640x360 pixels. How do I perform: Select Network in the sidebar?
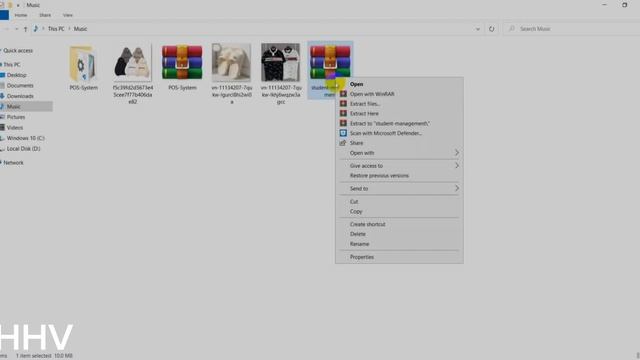click(x=13, y=163)
